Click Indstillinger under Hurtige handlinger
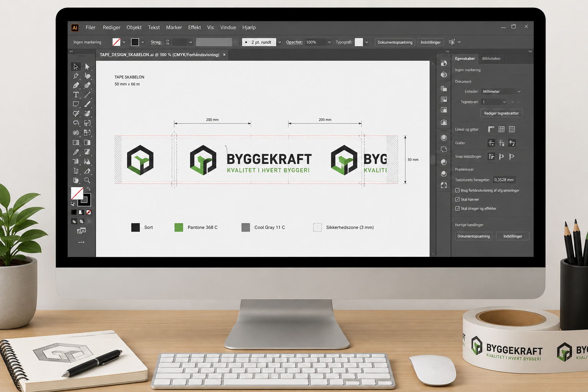 click(x=513, y=236)
